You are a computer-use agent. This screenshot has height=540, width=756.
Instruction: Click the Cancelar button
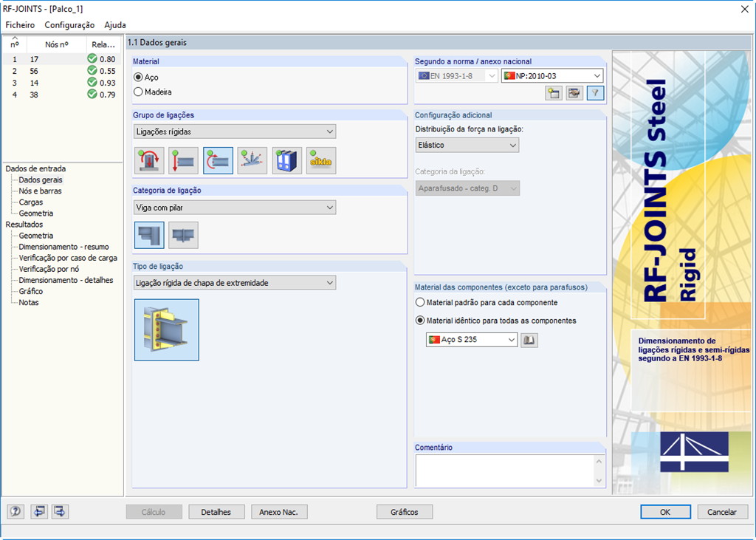pyautogui.click(x=722, y=512)
